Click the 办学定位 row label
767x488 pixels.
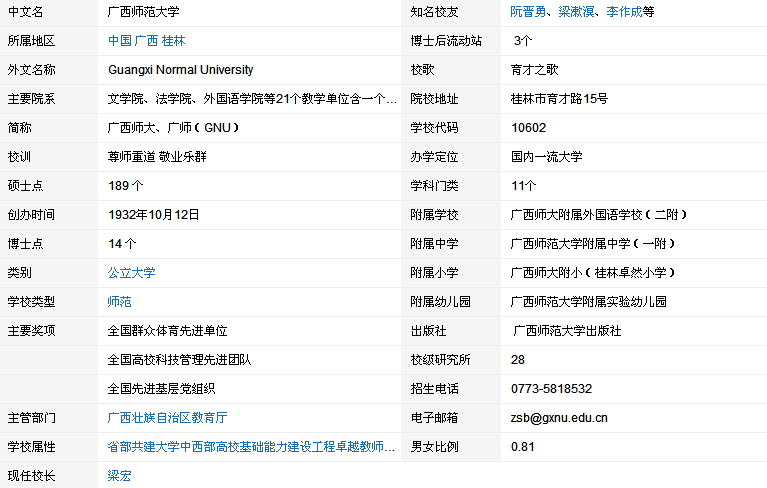coord(434,157)
